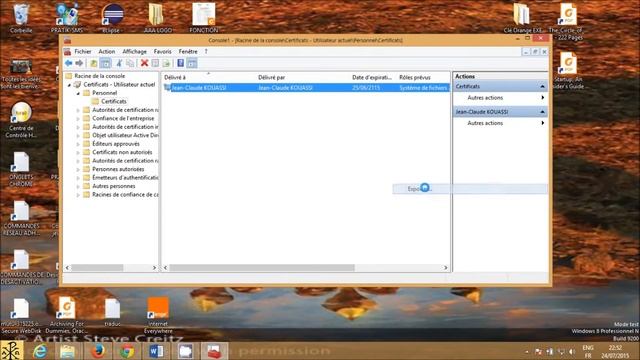Expand the Personnes autorisées node
Viewport: 640px width, 360px height.
point(78,169)
